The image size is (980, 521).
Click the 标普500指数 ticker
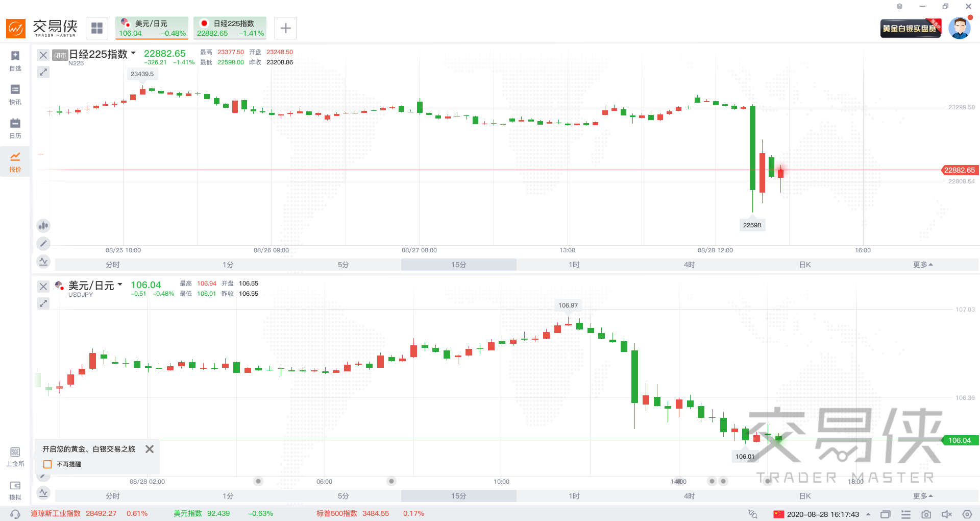tap(370, 513)
